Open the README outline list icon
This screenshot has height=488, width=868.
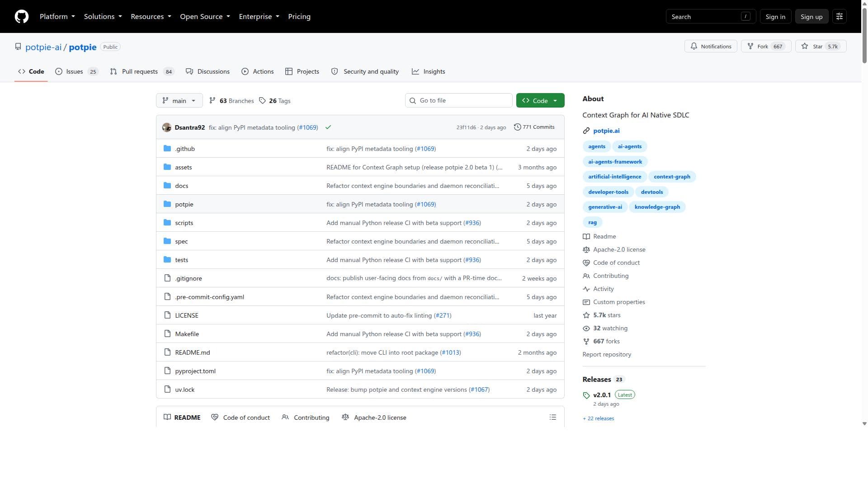[x=552, y=418]
